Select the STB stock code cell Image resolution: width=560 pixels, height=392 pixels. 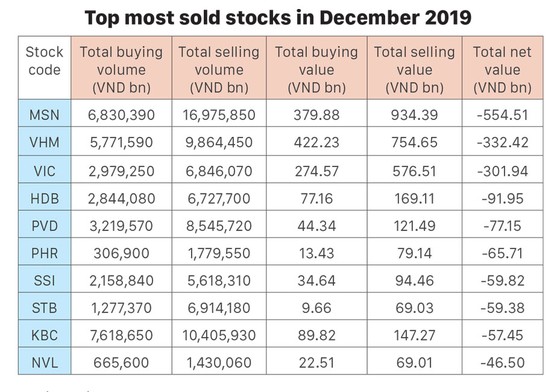(x=45, y=306)
